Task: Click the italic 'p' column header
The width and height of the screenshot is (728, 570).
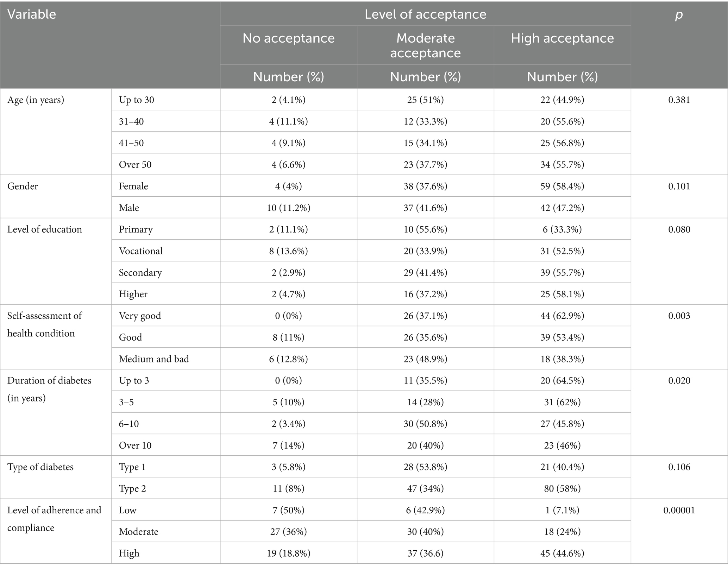Action: point(679,14)
